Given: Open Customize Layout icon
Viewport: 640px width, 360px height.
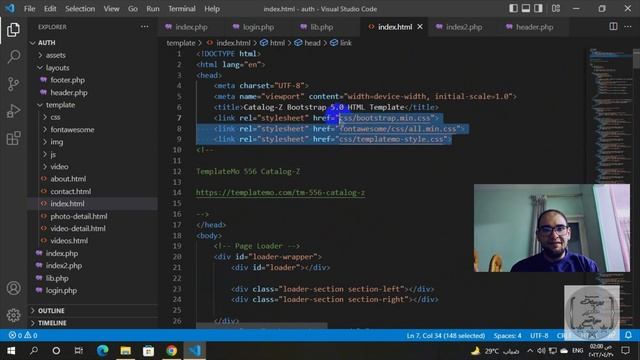Looking at the screenshot, I should (x=556, y=8).
